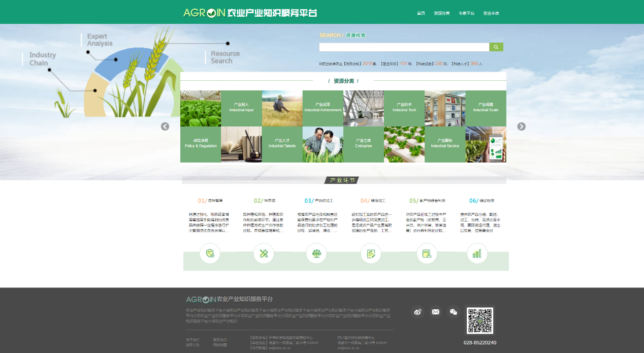
Task: Click the shield checkmark icon under step 01
Action: tap(210, 253)
